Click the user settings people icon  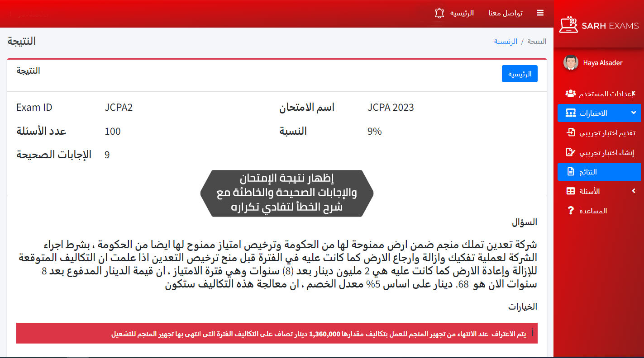[571, 94]
